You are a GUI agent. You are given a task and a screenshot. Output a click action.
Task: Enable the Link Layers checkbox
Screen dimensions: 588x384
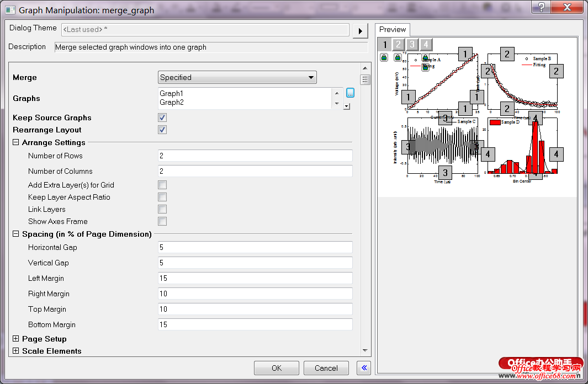click(162, 209)
